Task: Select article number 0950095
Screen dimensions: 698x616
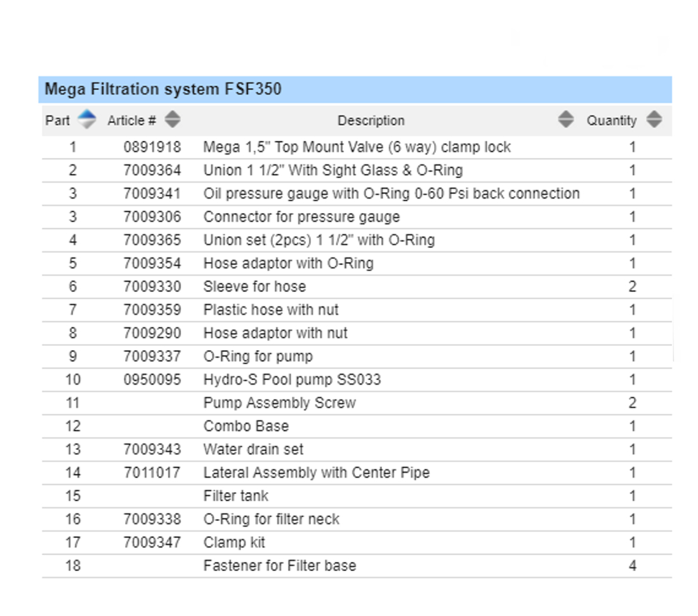Action: coord(152,379)
